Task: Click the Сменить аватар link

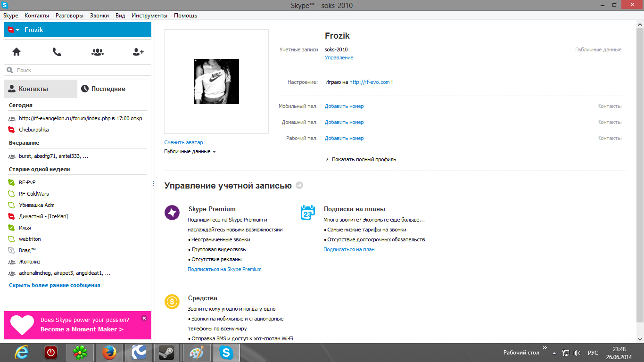Action: point(183,142)
